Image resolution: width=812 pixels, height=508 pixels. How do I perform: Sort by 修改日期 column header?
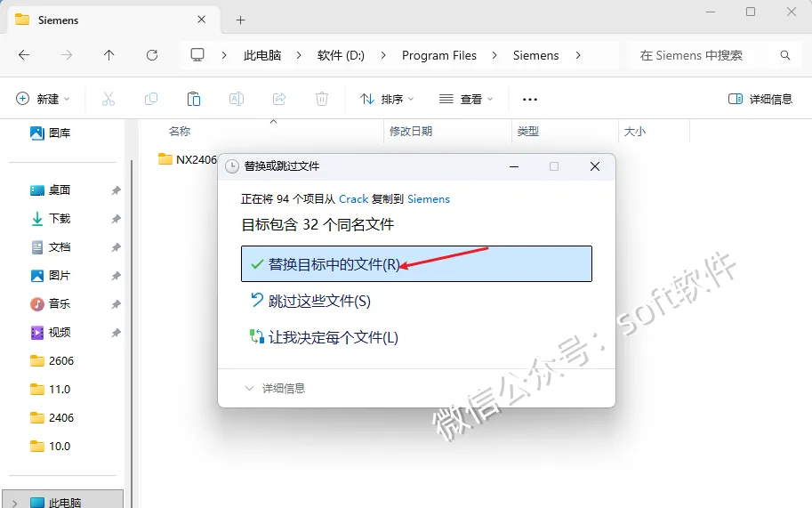[x=411, y=132]
